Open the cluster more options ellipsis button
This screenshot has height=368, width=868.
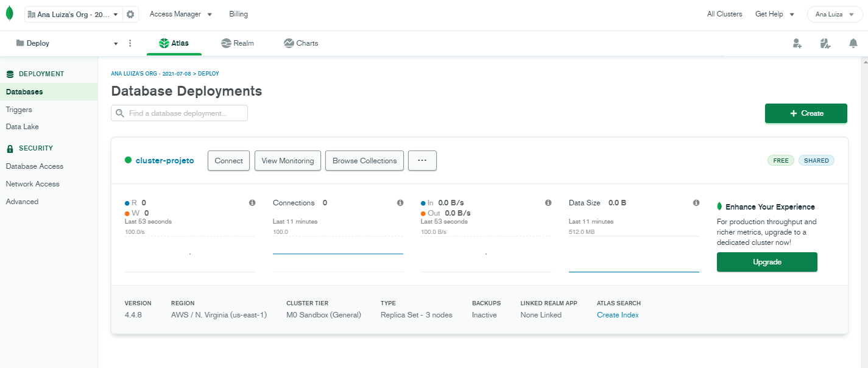coord(422,161)
